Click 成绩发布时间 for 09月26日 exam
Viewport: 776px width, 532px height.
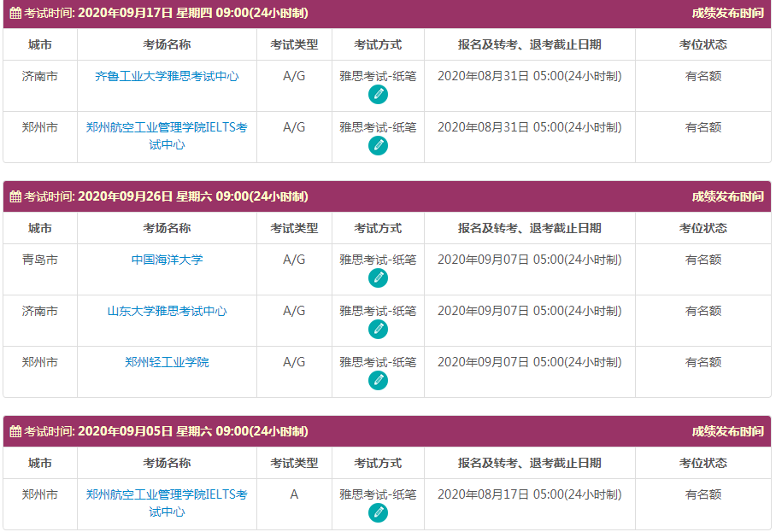(727, 197)
